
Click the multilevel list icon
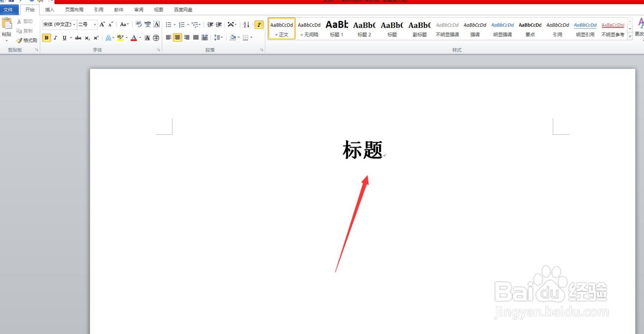(x=195, y=25)
